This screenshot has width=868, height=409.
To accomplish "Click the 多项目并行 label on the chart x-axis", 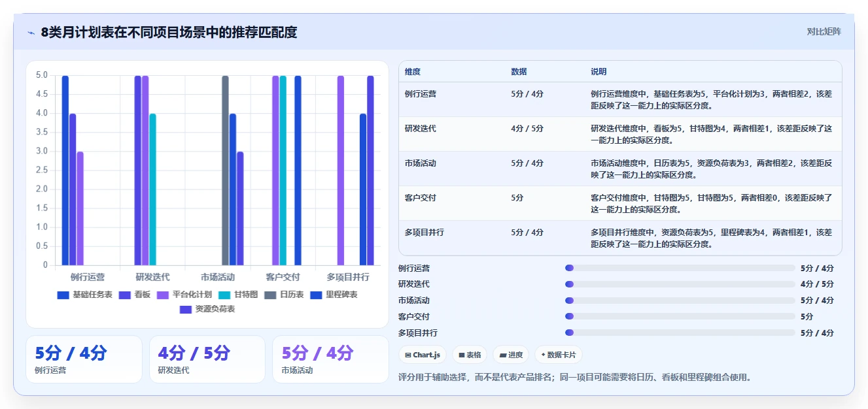I will (348, 277).
